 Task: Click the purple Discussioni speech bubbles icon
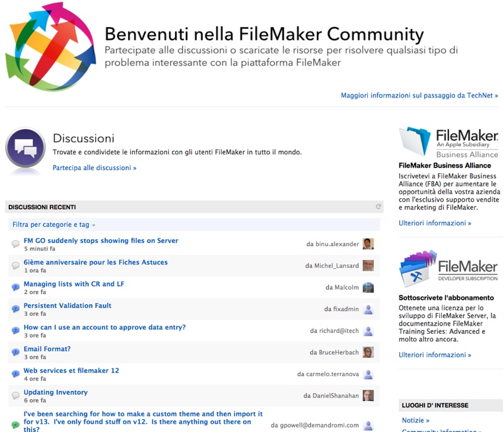[x=25, y=148]
